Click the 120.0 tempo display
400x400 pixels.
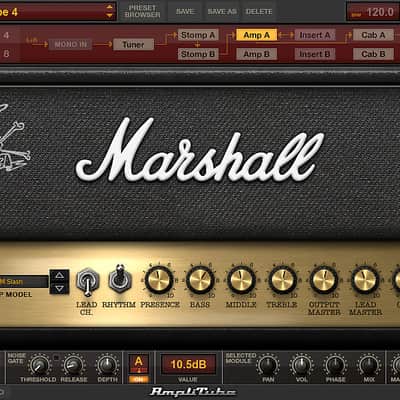pyautogui.click(x=373, y=12)
